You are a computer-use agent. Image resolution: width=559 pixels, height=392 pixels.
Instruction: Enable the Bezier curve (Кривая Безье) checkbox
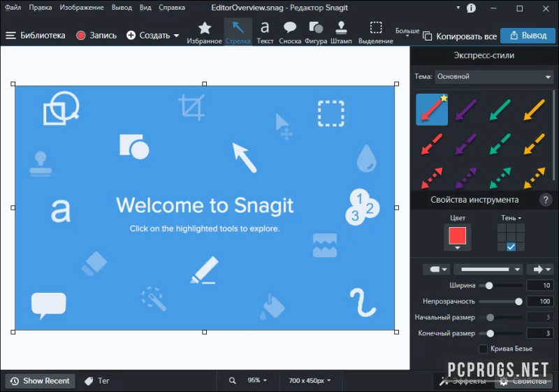[483, 349]
